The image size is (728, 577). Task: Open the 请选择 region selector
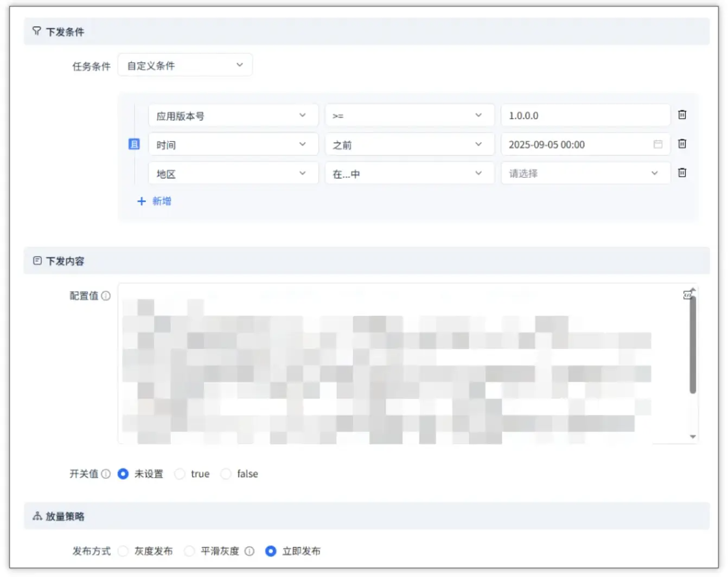(586, 173)
